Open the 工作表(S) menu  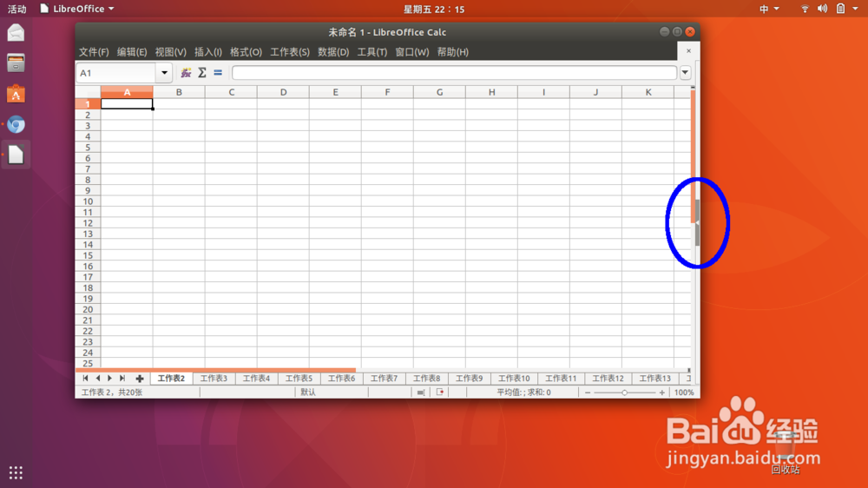(x=290, y=51)
